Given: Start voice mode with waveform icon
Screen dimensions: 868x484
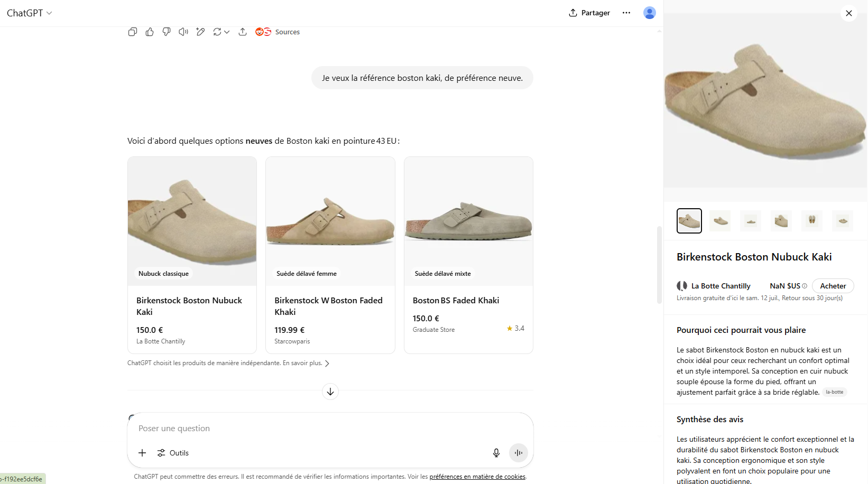Looking at the screenshot, I should 519,453.
